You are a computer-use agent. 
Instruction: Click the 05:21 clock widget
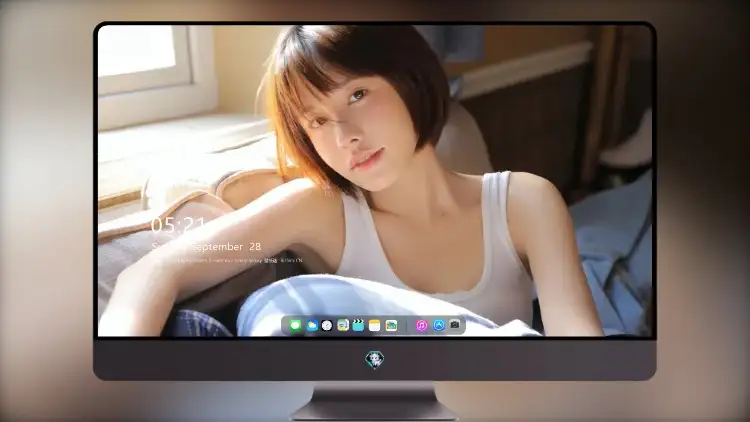178,225
